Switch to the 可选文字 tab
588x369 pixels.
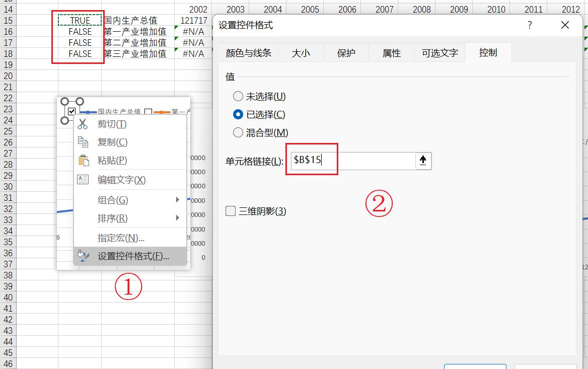pos(439,53)
